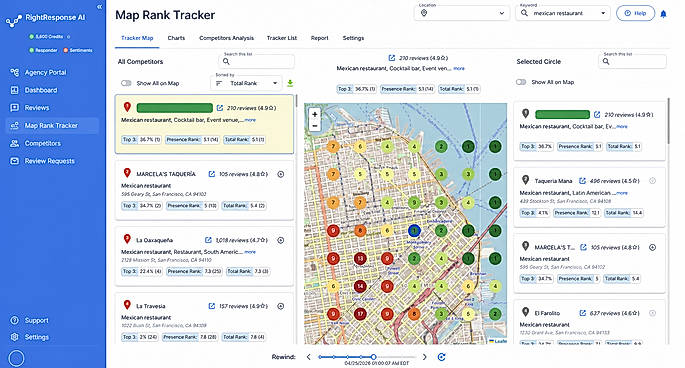Click the Support question mark icon
The image size is (685, 368).
pyautogui.click(x=14, y=320)
